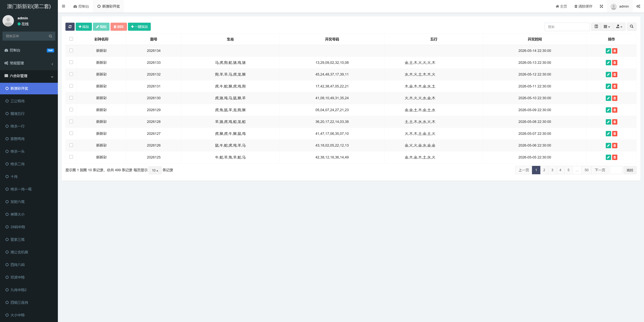
Task: Delete the row for period 2026133
Action: point(614,63)
